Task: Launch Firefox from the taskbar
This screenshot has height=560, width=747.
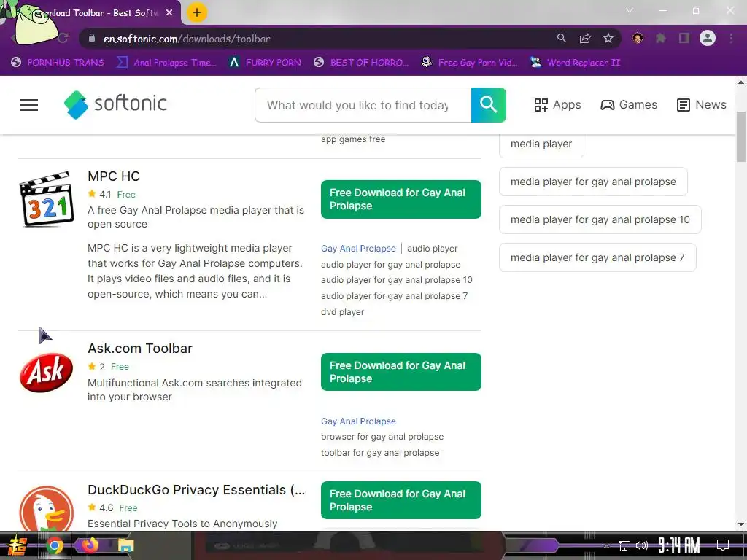Action: pyautogui.click(x=90, y=545)
